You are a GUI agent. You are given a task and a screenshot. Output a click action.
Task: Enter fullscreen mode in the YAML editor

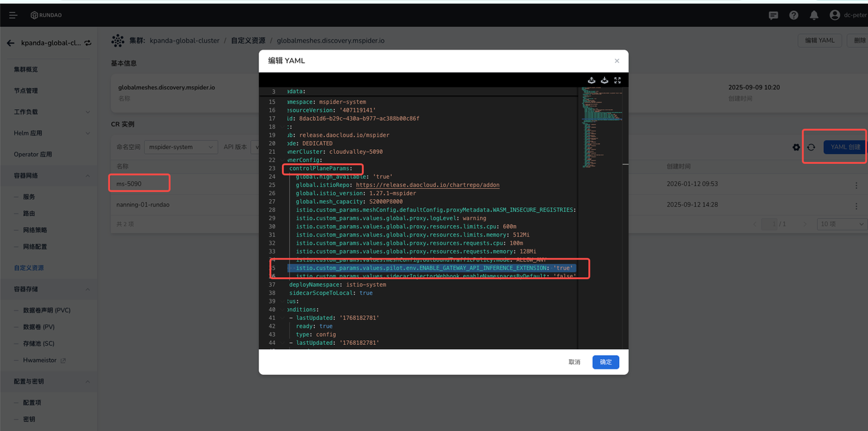point(617,80)
